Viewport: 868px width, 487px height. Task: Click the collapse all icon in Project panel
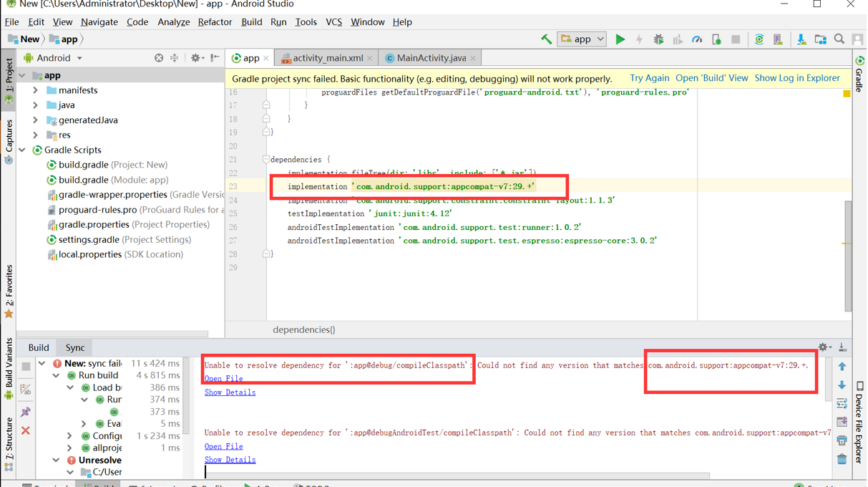tap(174, 58)
